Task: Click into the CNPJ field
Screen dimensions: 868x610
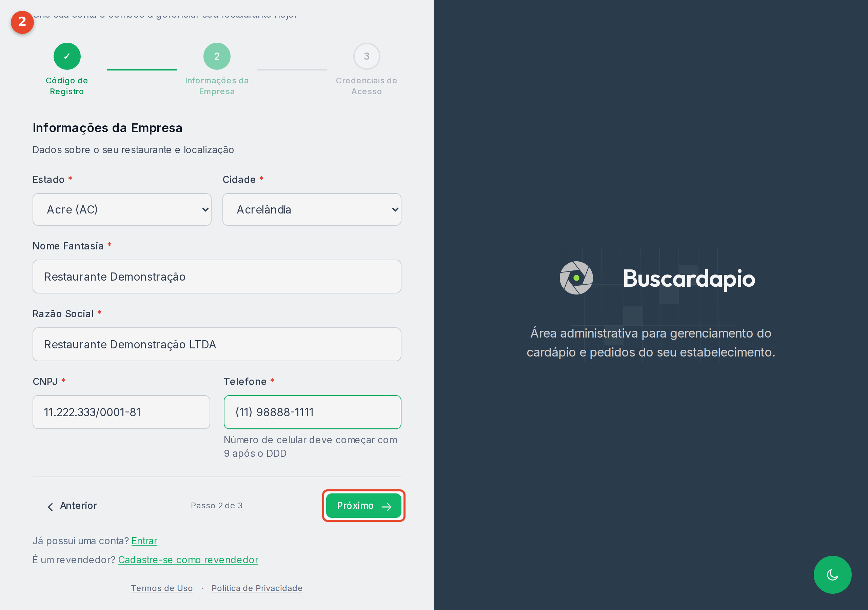Action: pyautogui.click(x=121, y=412)
